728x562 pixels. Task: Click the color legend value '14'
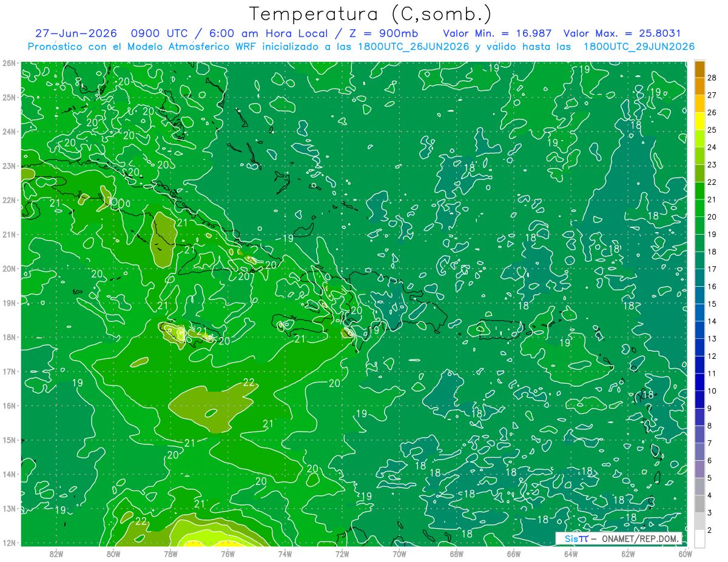(x=712, y=321)
